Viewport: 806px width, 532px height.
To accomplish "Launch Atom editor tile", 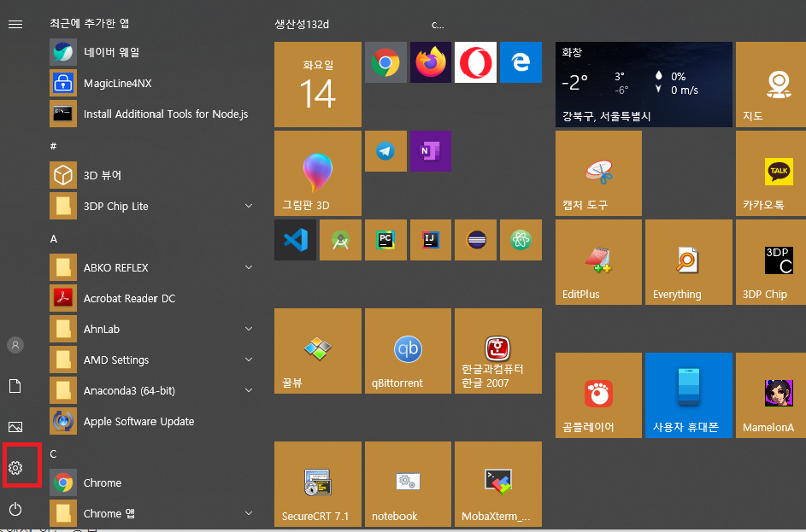I will click(521, 240).
